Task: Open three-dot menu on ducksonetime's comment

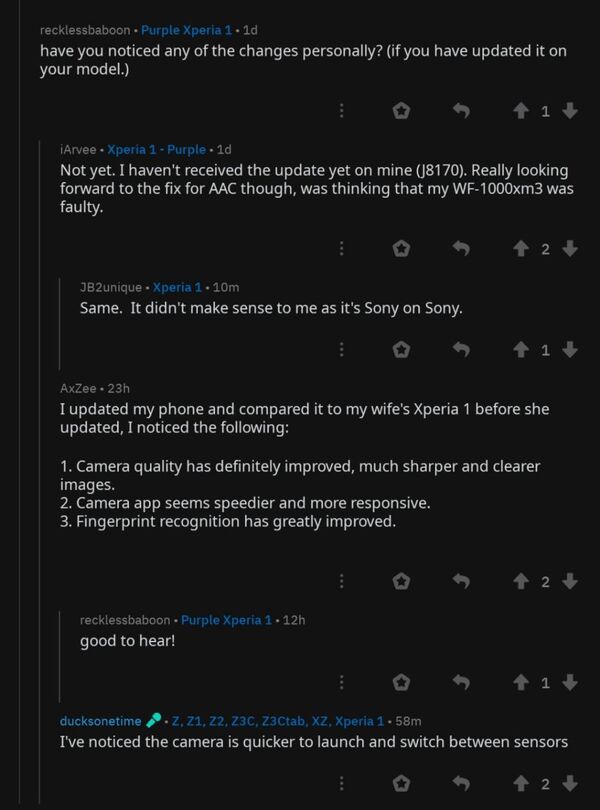Action: [342, 783]
